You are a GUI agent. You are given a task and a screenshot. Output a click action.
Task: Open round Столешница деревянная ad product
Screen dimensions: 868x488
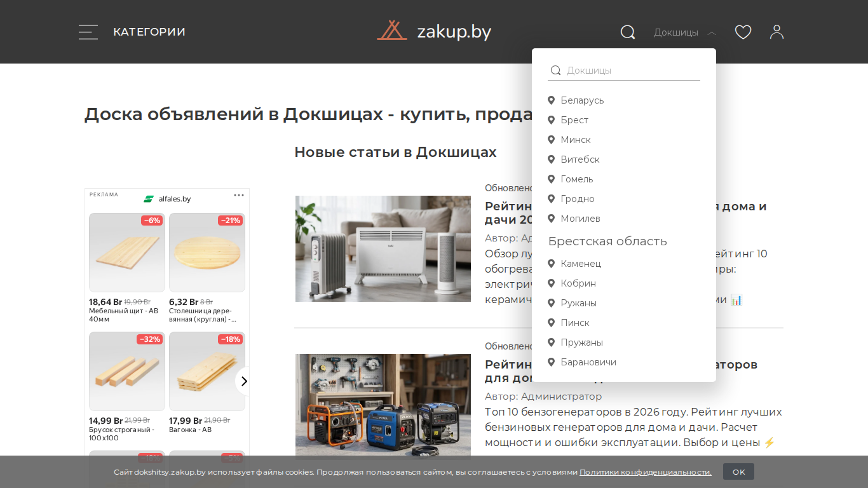coord(207,252)
